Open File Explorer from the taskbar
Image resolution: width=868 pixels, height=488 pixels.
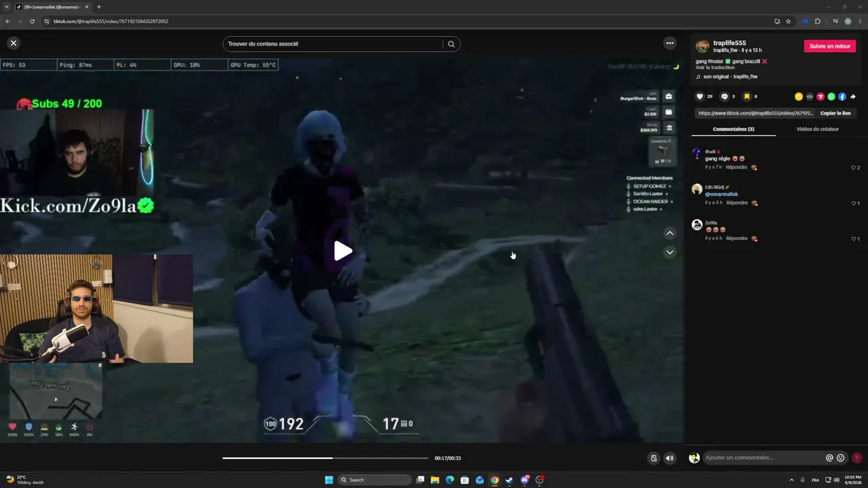(435, 480)
